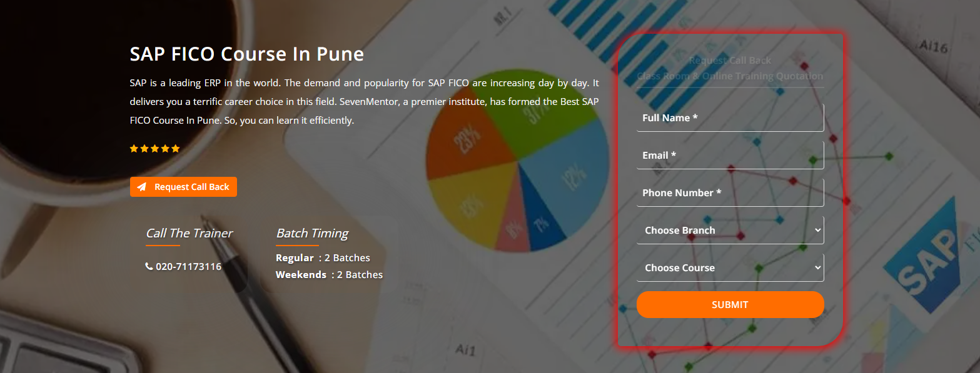Click the Call The Trainer heading

189,234
